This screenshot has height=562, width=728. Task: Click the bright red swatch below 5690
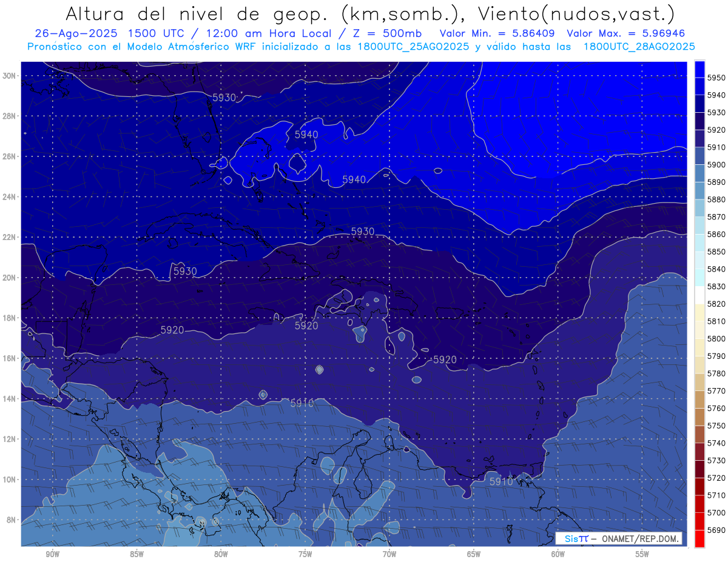699,538
